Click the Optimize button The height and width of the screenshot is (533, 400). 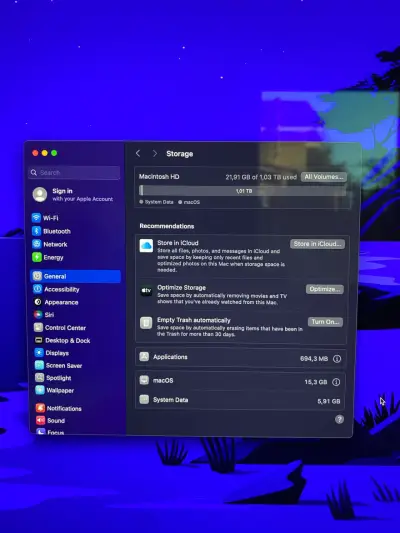click(x=325, y=289)
